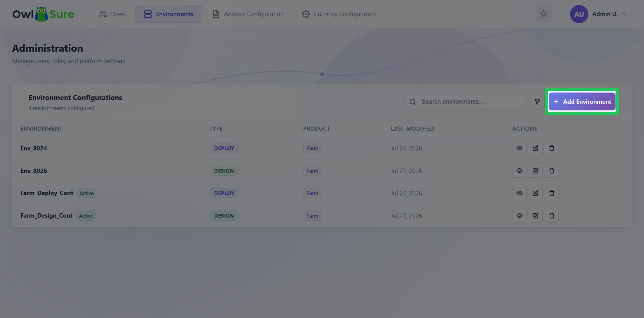Click the ENVIRONMENT column header
Image resolution: width=644 pixels, height=318 pixels.
[x=41, y=129]
